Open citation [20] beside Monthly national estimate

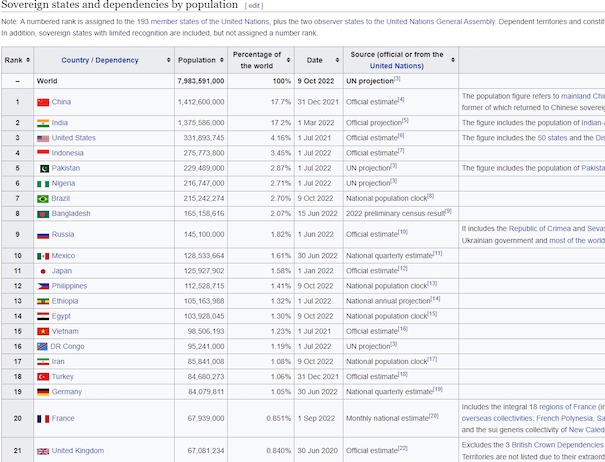[x=434, y=416]
